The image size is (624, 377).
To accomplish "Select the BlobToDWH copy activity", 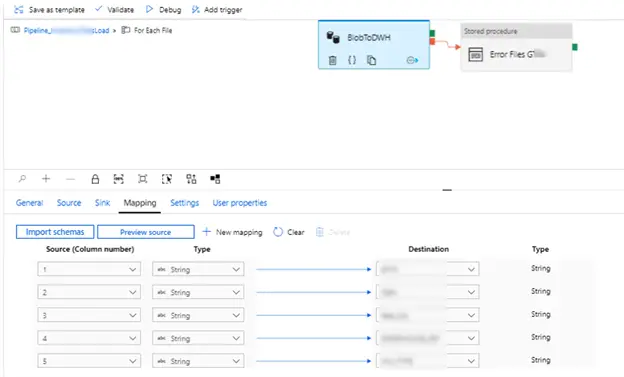I will (374, 45).
